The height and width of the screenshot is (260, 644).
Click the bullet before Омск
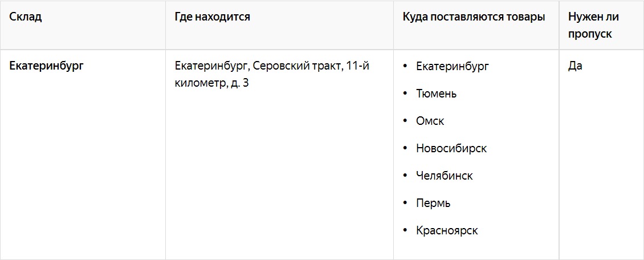pyautogui.click(x=406, y=121)
